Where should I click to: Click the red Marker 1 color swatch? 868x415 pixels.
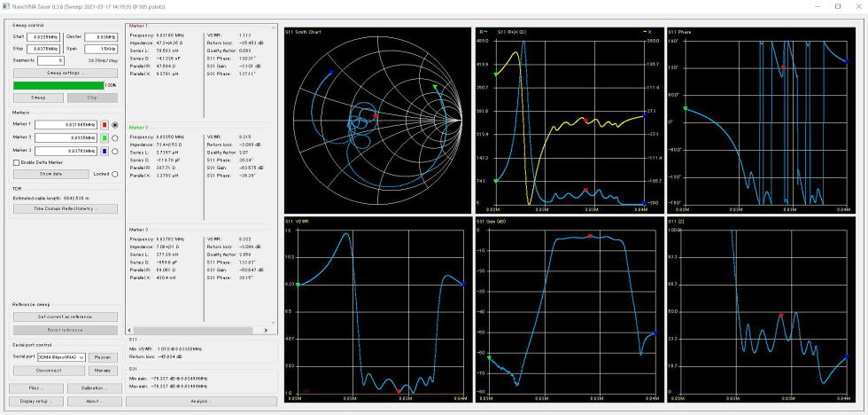click(104, 125)
